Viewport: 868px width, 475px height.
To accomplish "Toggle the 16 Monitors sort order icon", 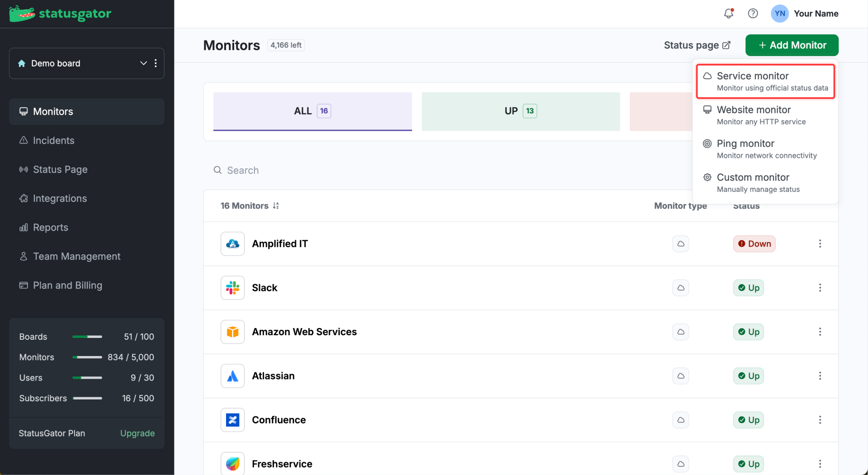I will coord(276,206).
